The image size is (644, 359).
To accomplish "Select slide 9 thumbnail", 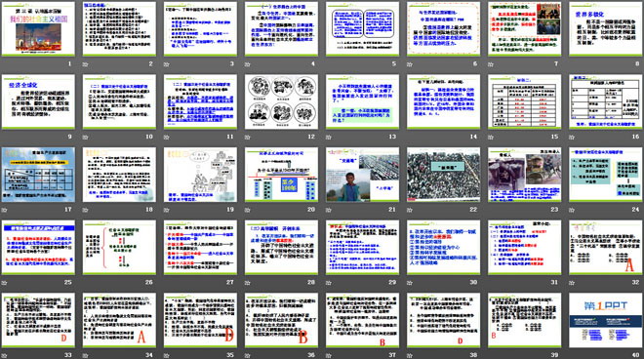I will pyautogui.click(x=38, y=101).
